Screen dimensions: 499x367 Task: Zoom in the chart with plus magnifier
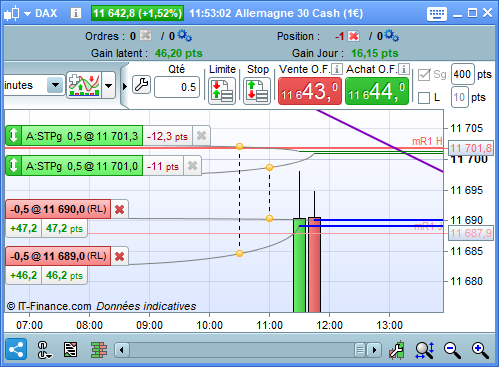(x=480, y=350)
